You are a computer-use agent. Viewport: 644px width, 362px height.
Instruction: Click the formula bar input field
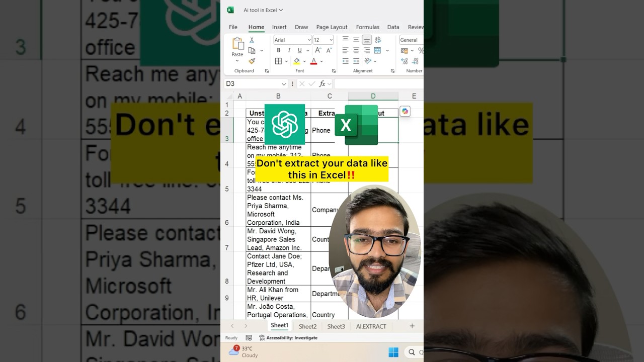pyautogui.click(x=379, y=84)
